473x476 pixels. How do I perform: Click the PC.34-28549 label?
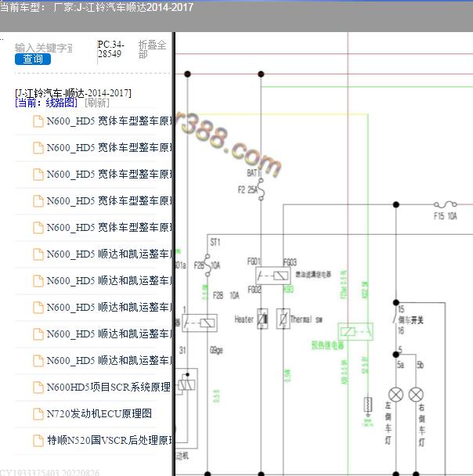[111, 49]
